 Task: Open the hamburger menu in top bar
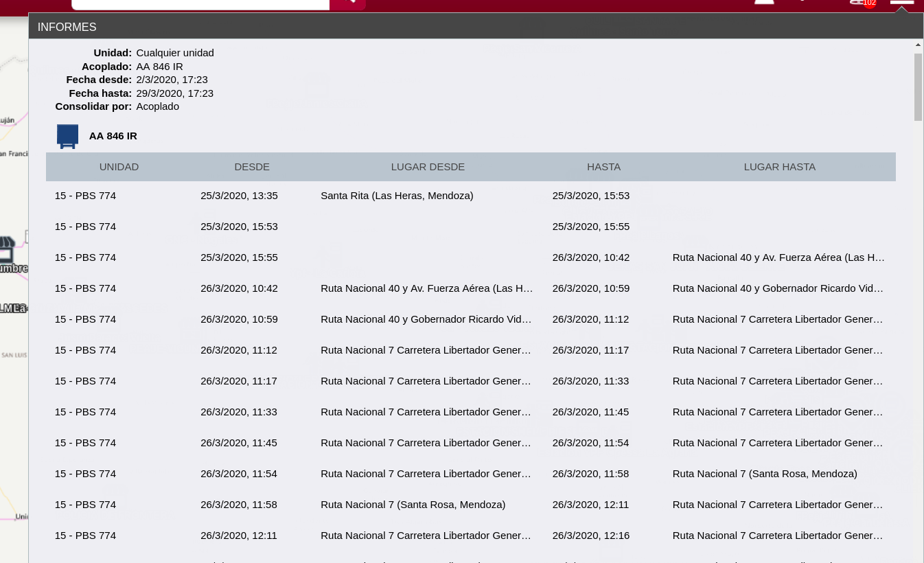coord(901,2)
